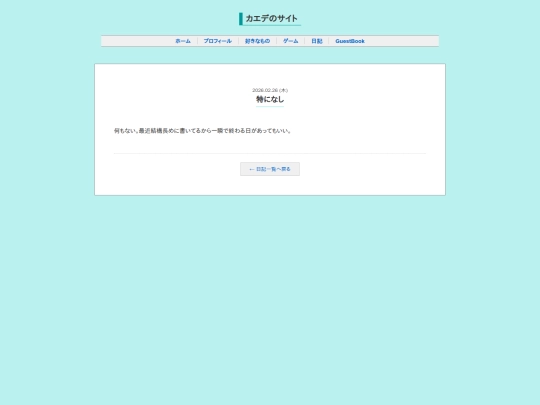Open the ホーム navigation link
The height and width of the screenshot is (405, 540).
click(183, 41)
